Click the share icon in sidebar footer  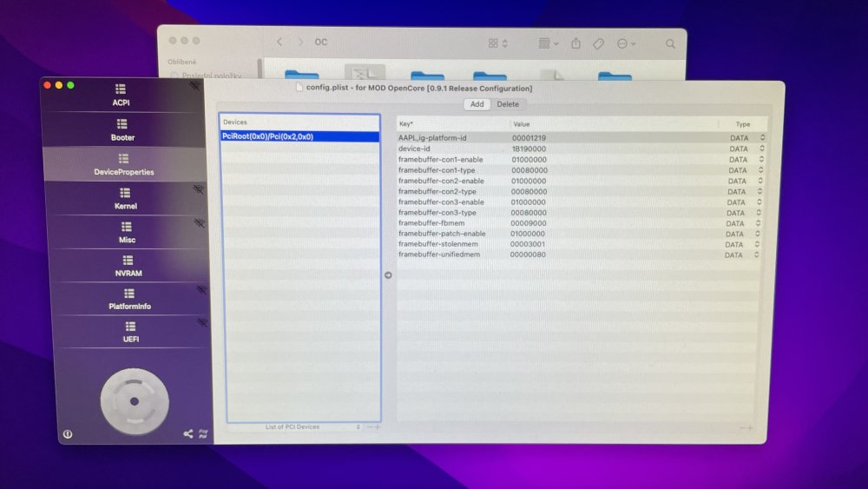[x=188, y=433]
